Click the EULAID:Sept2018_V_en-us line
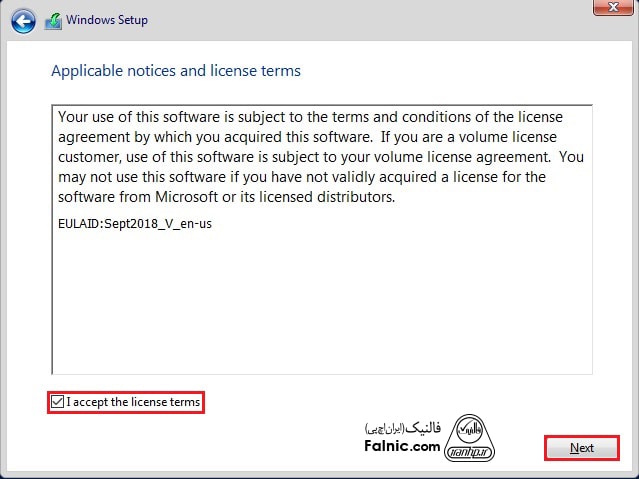 tap(135, 223)
